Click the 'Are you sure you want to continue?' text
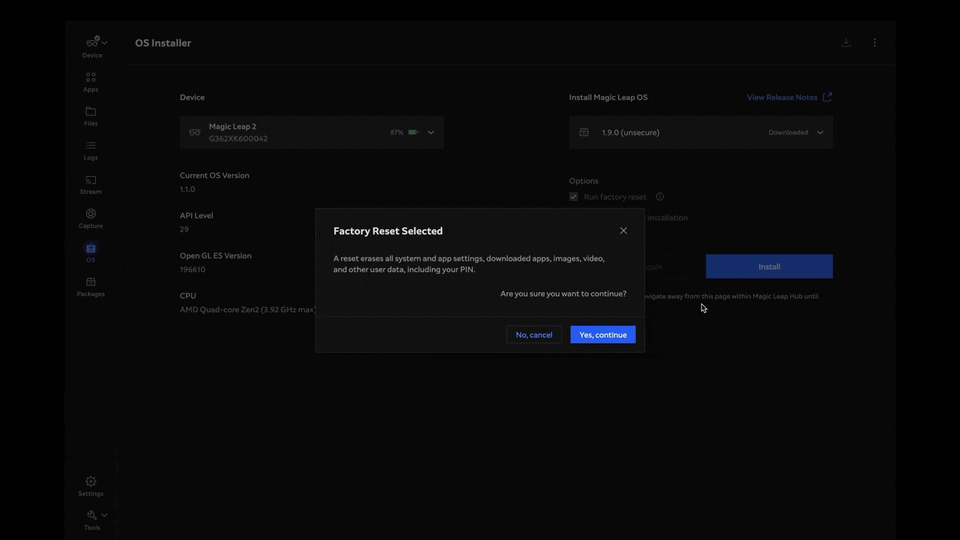Image resolution: width=960 pixels, height=540 pixels. tap(563, 294)
